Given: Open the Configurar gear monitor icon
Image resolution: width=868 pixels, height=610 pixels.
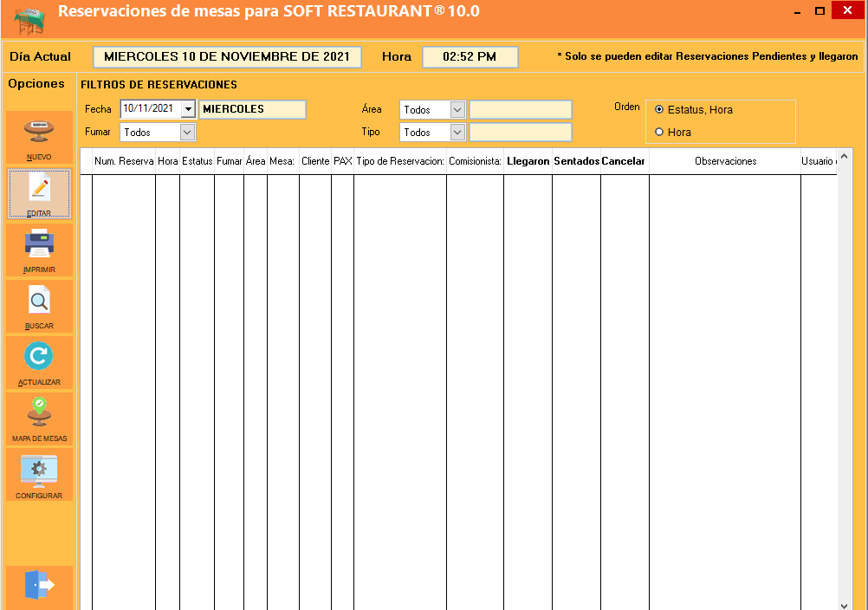Looking at the screenshot, I should (x=39, y=471).
